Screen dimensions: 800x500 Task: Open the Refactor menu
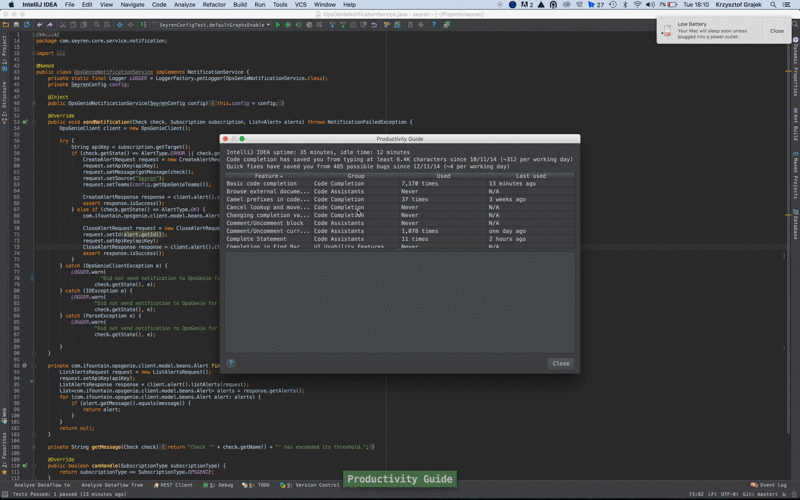pos(214,5)
